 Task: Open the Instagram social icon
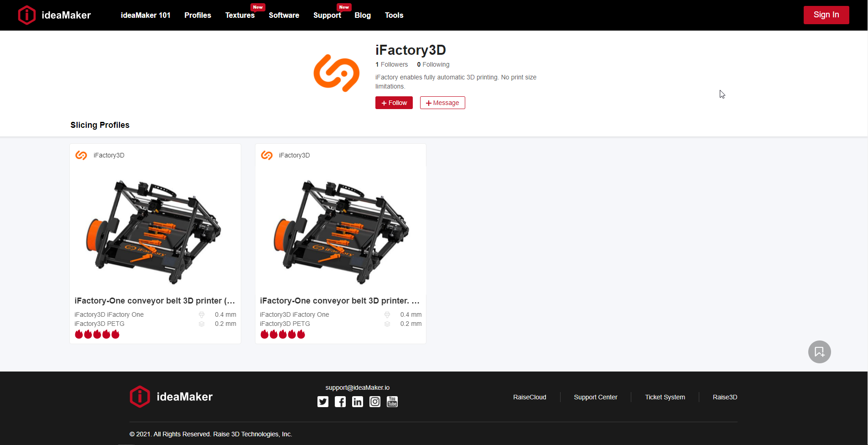tap(375, 402)
